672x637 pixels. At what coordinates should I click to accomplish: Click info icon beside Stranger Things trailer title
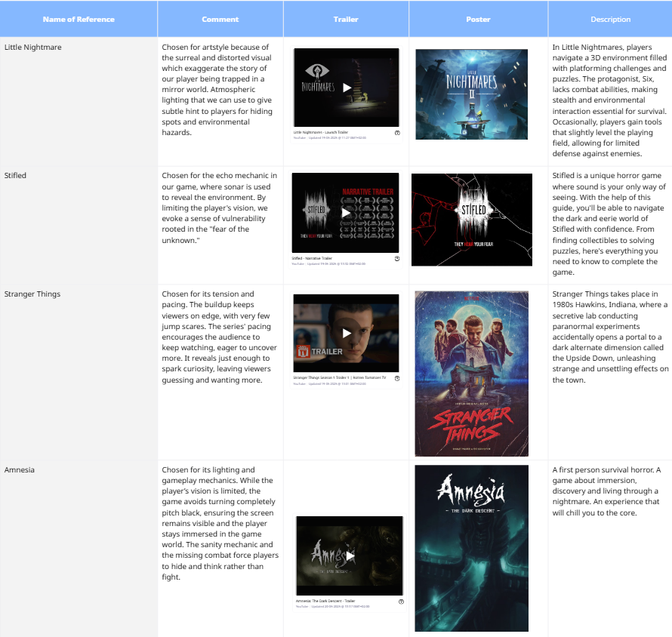click(397, 378)
